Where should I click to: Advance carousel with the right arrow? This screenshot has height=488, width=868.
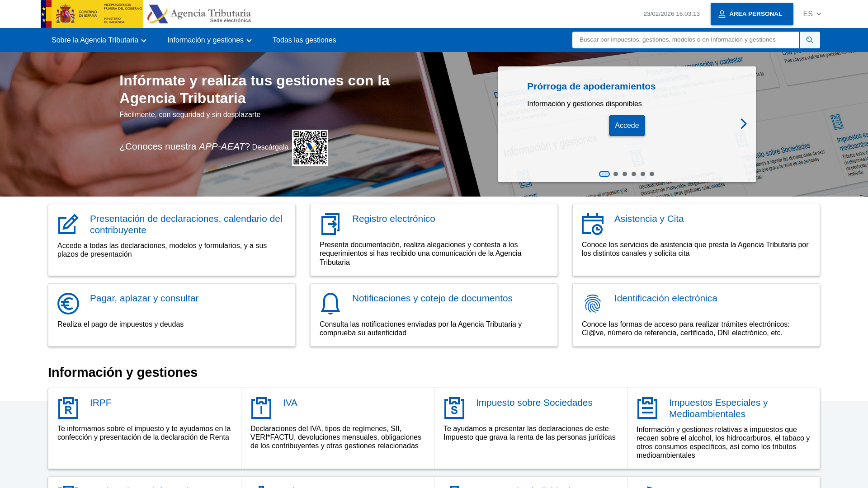(744, 124)
